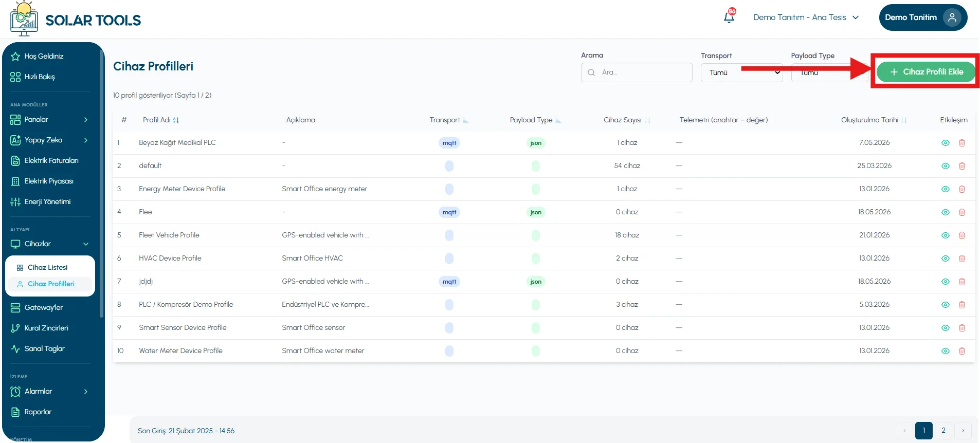Click the Solar Tools logo
980x443 pixels.
click(x=76, y=20)
